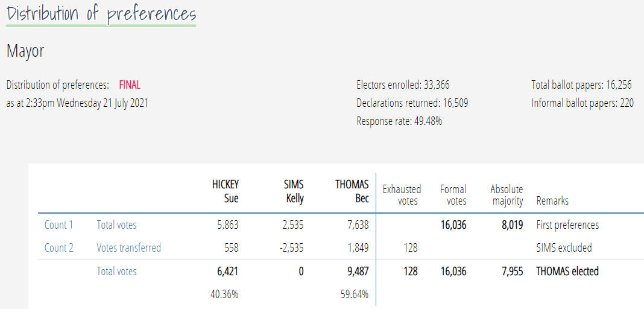The width and height of the screenshot is (644, 309).
Task: Click Sims' first preference value 2,535
Action: pos(292,225)
